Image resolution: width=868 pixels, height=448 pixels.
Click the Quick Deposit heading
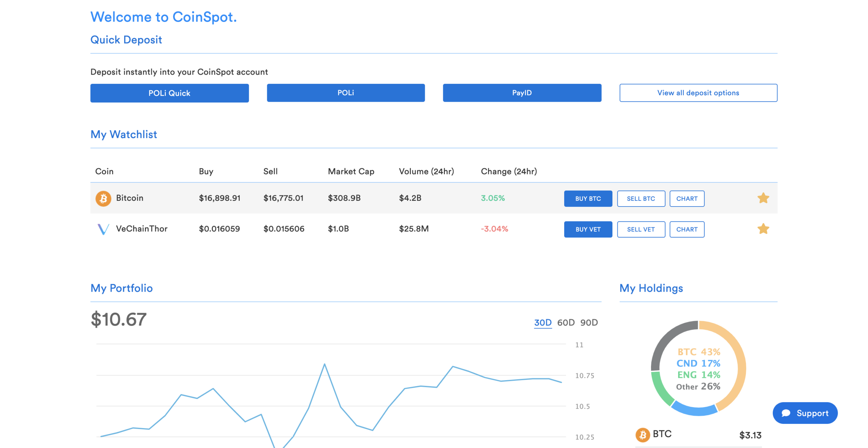tap(126, 40)
